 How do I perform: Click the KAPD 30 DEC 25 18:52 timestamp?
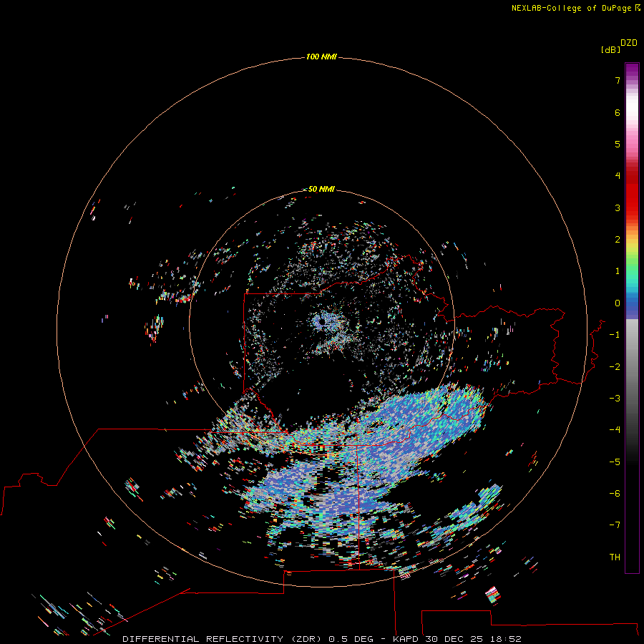tap(457, 639)
